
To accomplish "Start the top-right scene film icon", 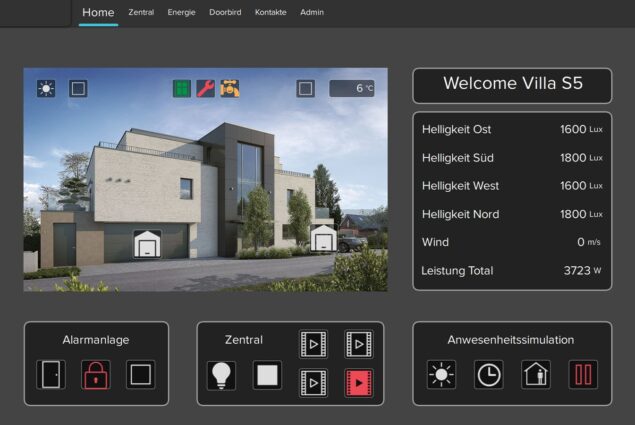I will (x=359, y=344).
